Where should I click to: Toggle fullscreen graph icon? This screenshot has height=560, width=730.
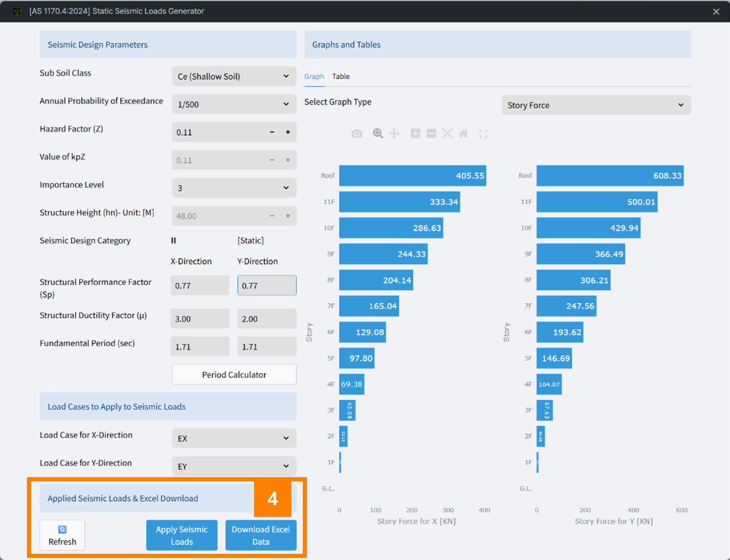coord(483,134)
